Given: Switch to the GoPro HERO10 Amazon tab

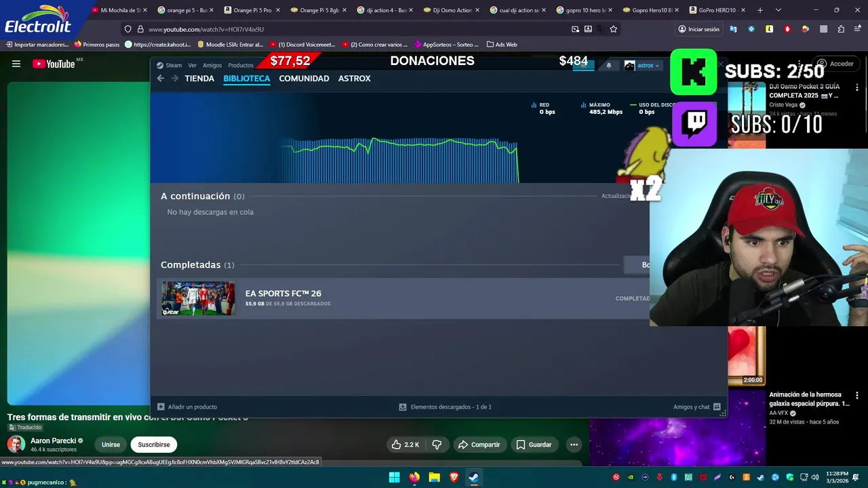Looking at the screenshot, I should [716, 10].
